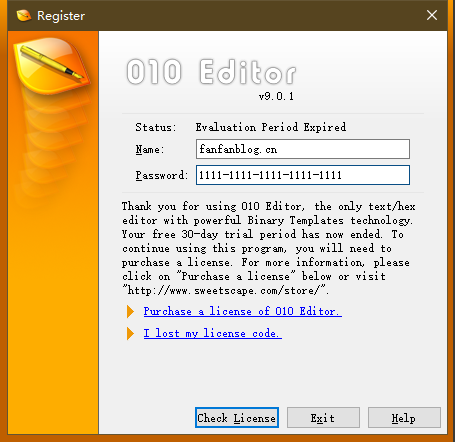
Task: Click the Register window title text
Action: coord(61,16)
